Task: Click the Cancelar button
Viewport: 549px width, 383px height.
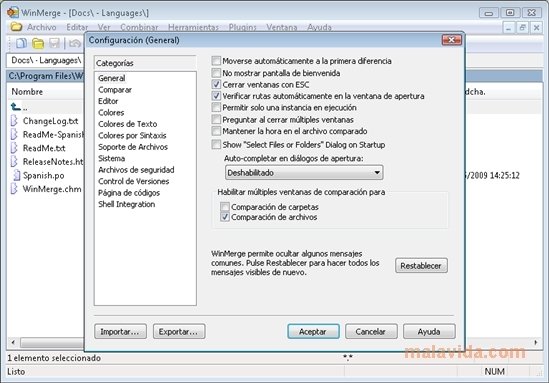Action: click(371, 331)
